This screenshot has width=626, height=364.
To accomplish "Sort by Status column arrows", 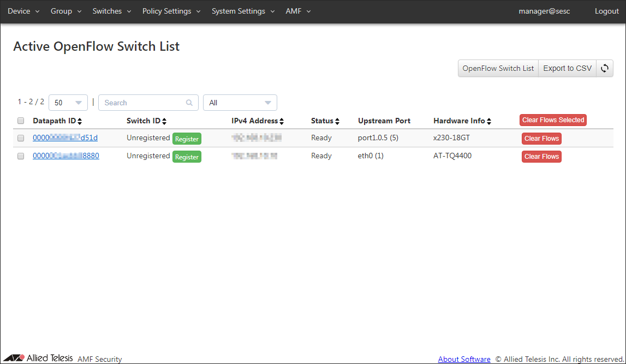I will pyautogui.click(x=337, y=121).
